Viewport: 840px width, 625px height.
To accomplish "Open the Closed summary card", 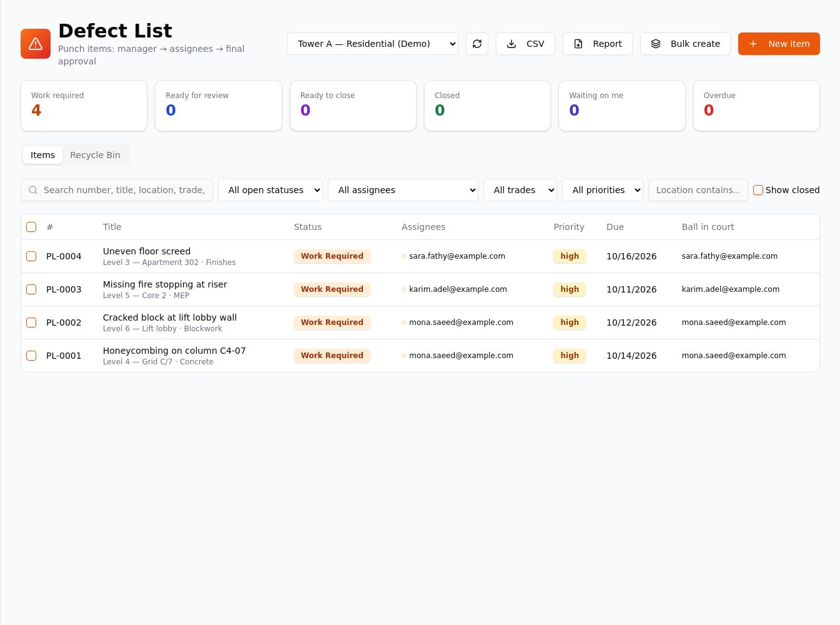I will click(487, 106).
